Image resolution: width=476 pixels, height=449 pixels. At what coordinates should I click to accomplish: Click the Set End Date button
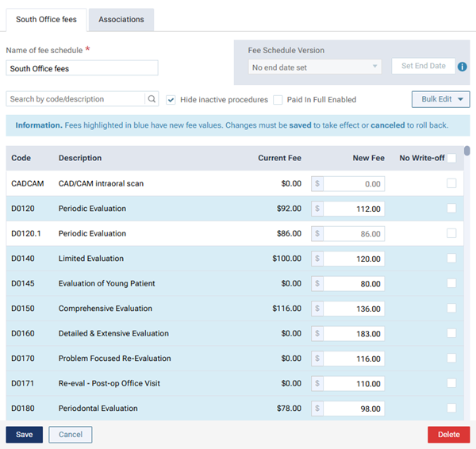coord(423,67)
